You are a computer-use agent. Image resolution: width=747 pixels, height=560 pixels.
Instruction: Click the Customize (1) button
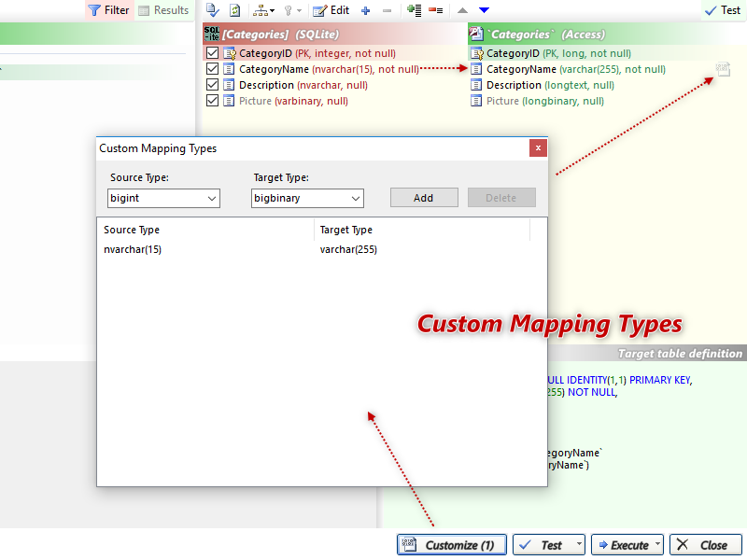452,545
